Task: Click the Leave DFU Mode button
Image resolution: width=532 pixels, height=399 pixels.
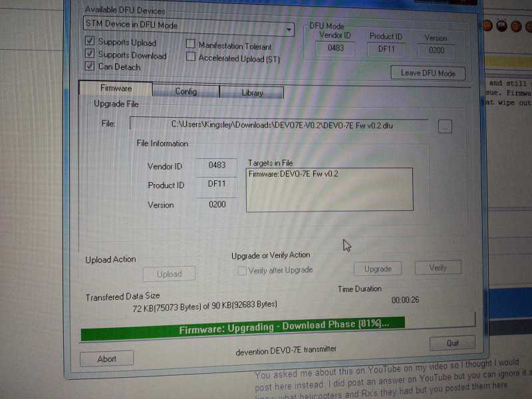Action: pyautogui.click(x=428, y=73)
